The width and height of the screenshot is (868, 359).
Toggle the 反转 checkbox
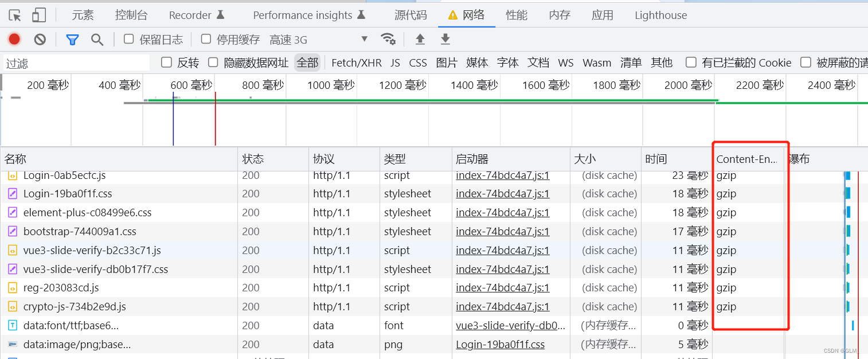point(166,62)
